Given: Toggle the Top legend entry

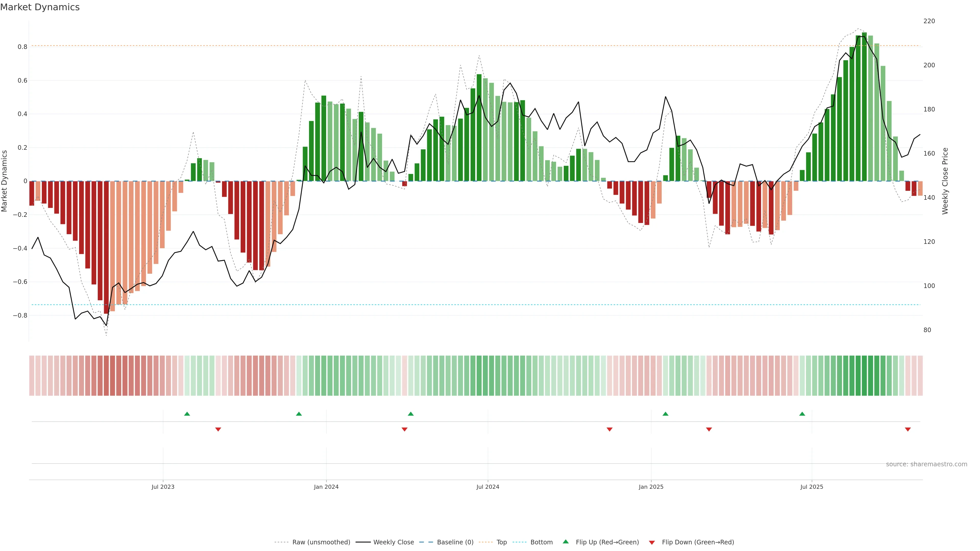Looking at the screenshot, I should pyautogui.click(x=501, y=542).
